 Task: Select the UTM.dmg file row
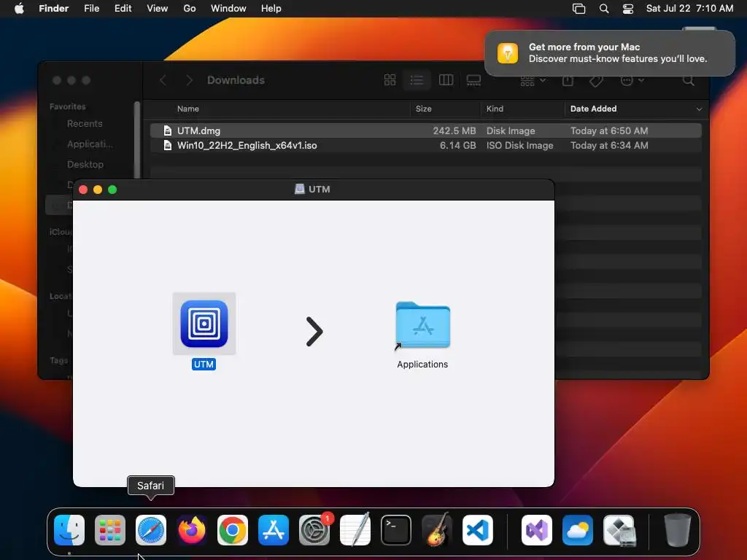click(425, 131)
